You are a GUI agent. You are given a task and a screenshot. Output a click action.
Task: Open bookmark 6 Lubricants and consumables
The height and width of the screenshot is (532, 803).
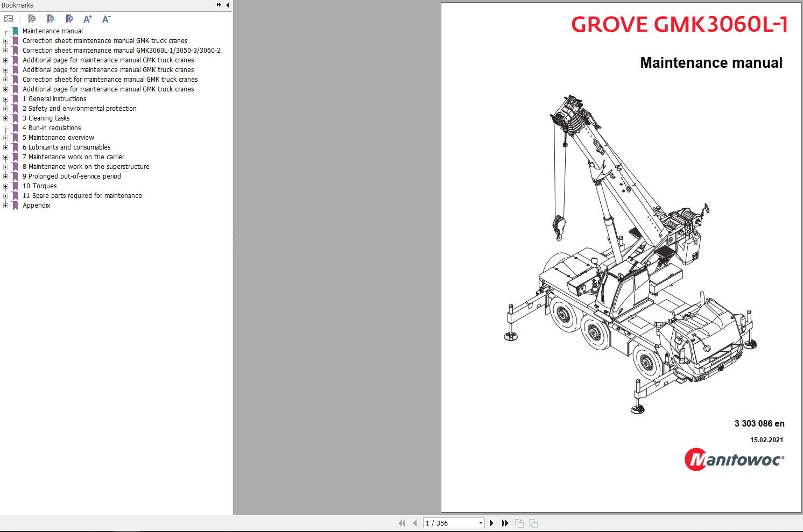67,147
